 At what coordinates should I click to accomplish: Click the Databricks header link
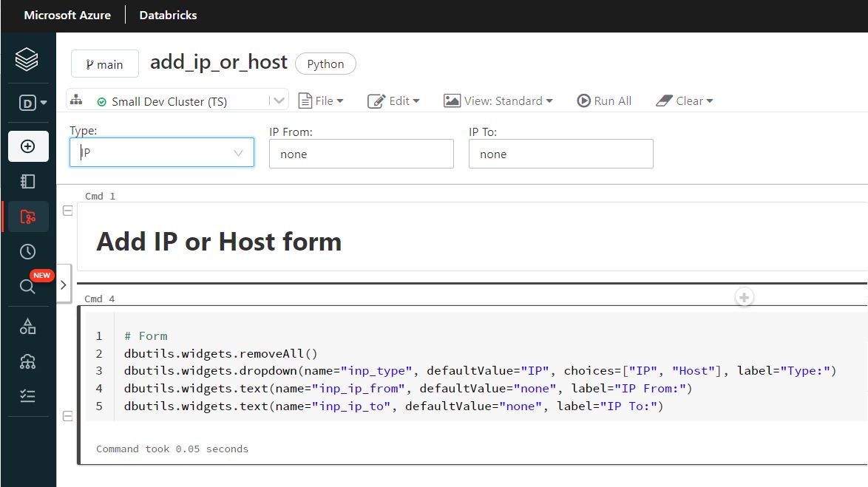[168, 16]
